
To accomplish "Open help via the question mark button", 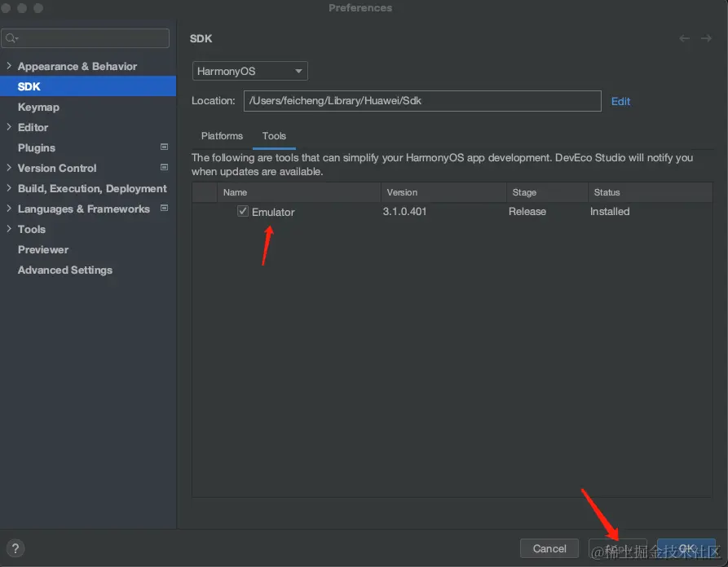I will [x=15, y=548].
